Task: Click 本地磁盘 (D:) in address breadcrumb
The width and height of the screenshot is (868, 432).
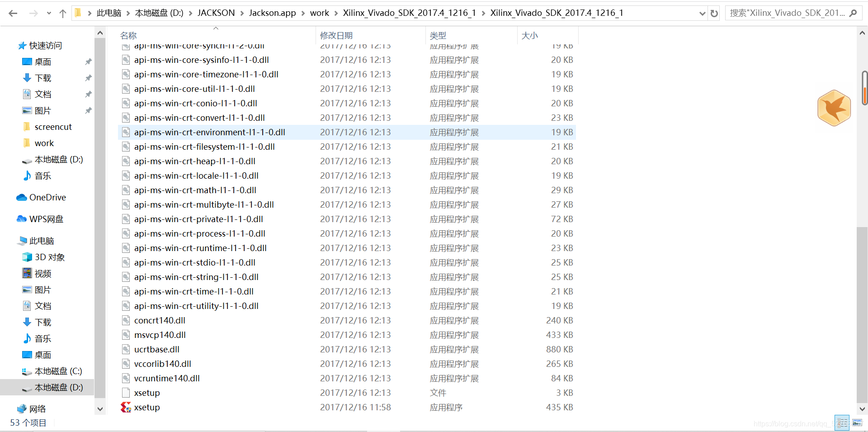Action: [159, 13]
